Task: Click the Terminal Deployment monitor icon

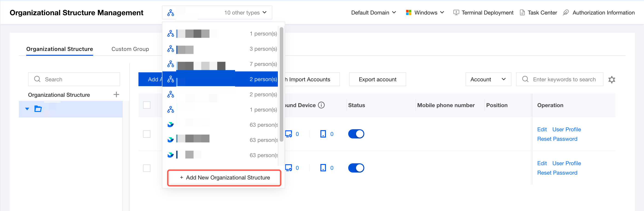Action: click(456, 12)
